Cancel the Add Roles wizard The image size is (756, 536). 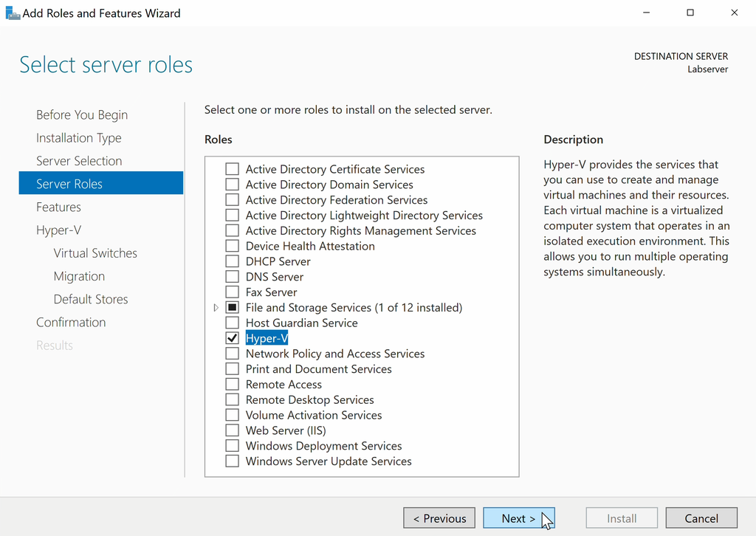(x=701, y=518)
